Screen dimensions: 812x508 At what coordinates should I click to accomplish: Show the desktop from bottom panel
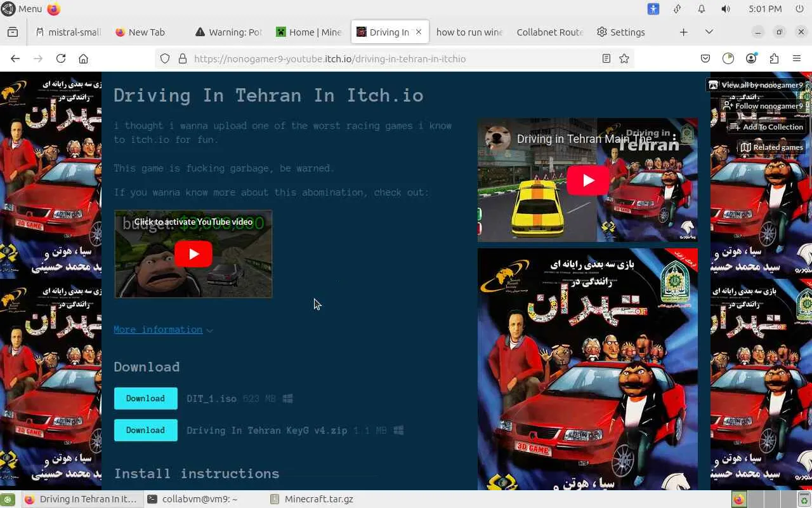click(8, 499)
